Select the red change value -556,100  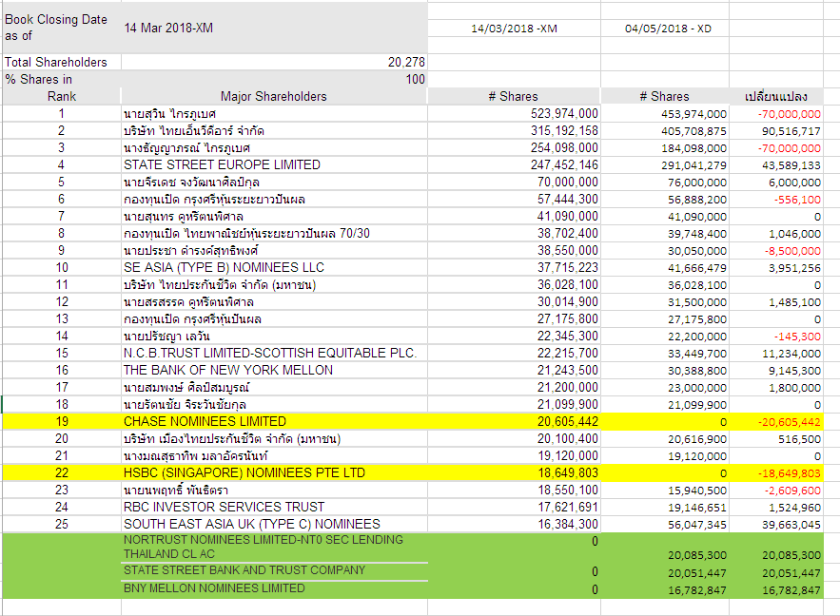tap(776, 199)
